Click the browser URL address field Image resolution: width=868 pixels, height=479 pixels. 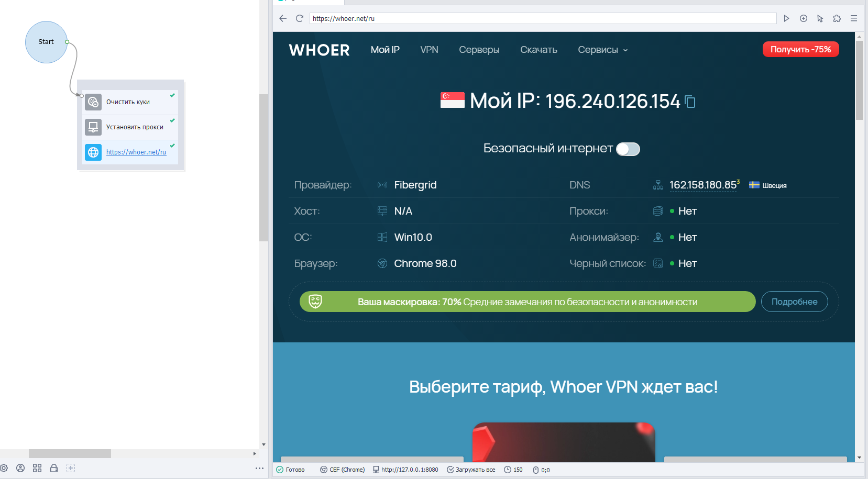click(x=543, y=18)
